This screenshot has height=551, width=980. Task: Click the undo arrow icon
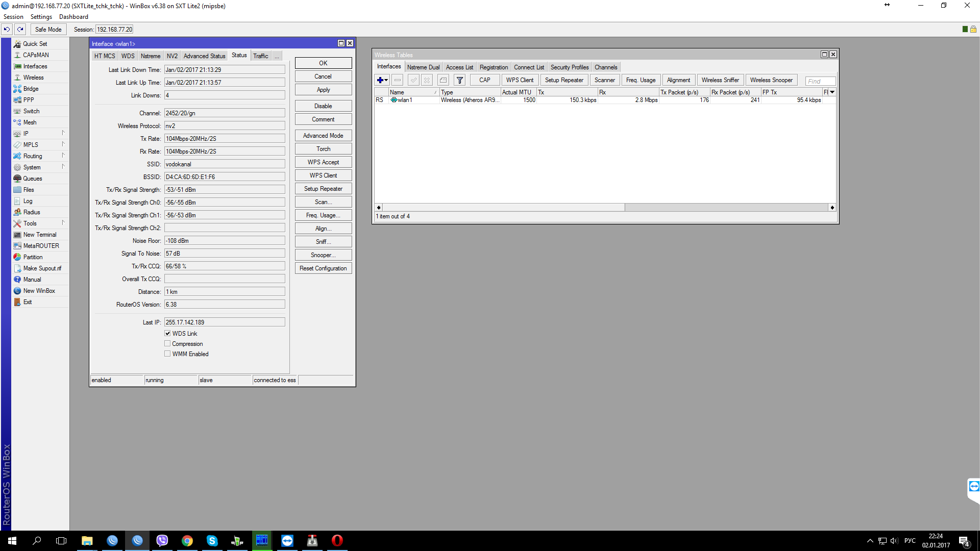(7, 29)
